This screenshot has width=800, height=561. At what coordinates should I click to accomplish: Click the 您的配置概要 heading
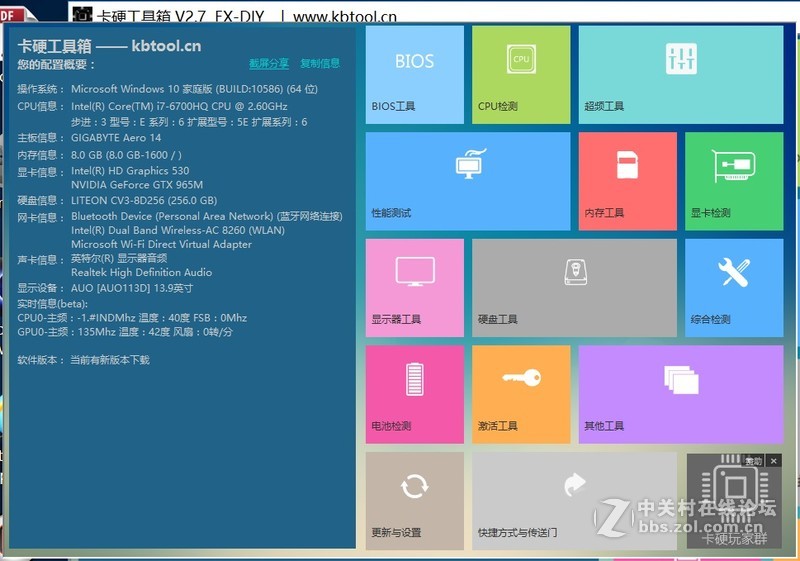(56, 64)
